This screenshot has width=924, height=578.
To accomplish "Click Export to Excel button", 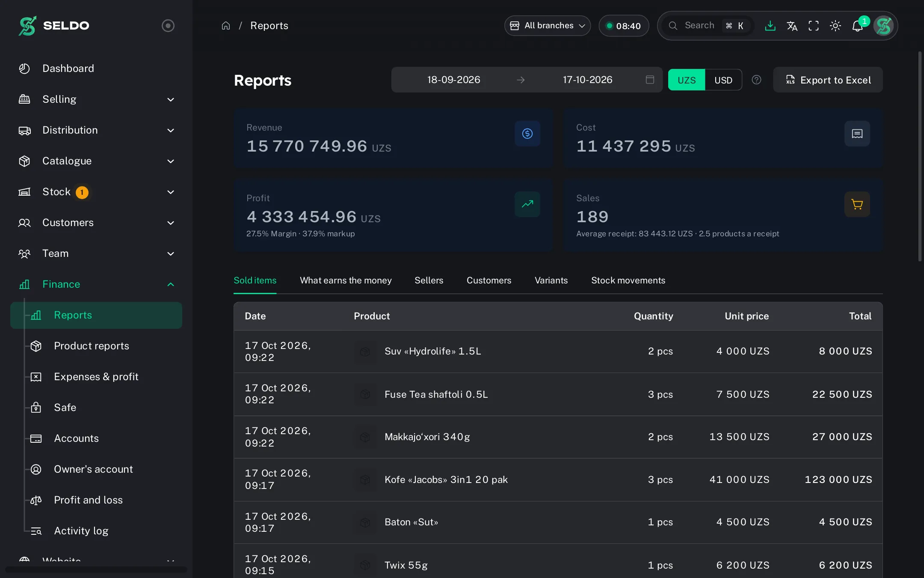I will (x=828, y=80).
